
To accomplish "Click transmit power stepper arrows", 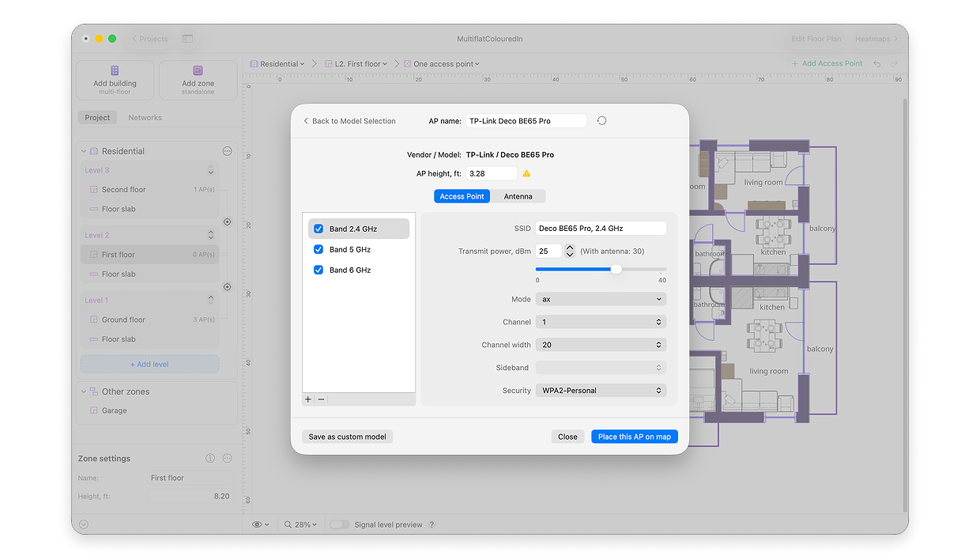I will click(x=570, y=251).
